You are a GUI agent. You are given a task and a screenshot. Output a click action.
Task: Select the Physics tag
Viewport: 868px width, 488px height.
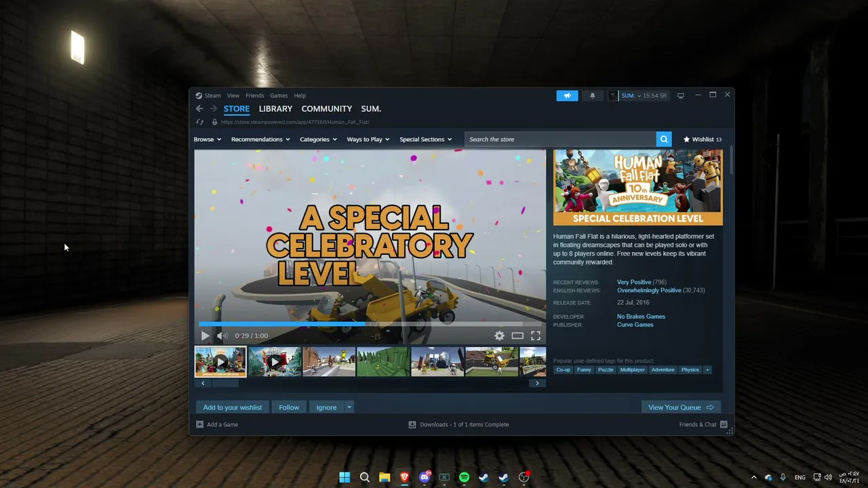click(x=690, y=369)
